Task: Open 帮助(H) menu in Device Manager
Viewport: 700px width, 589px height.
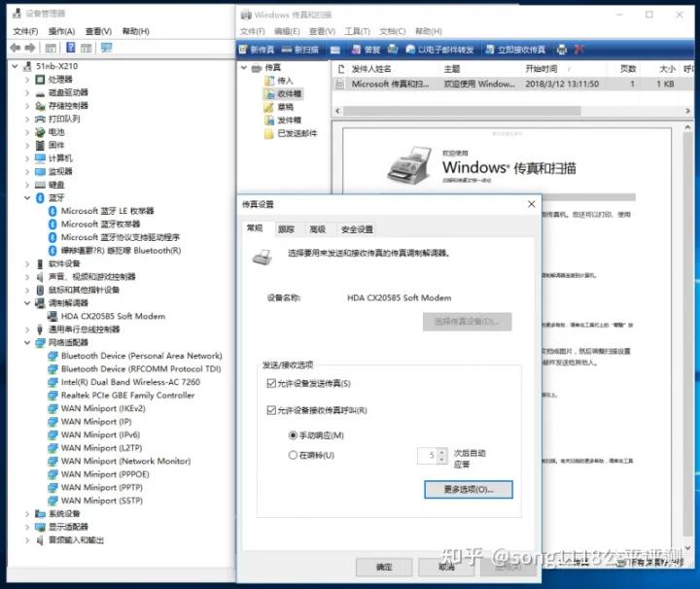Action: (136, 31)
